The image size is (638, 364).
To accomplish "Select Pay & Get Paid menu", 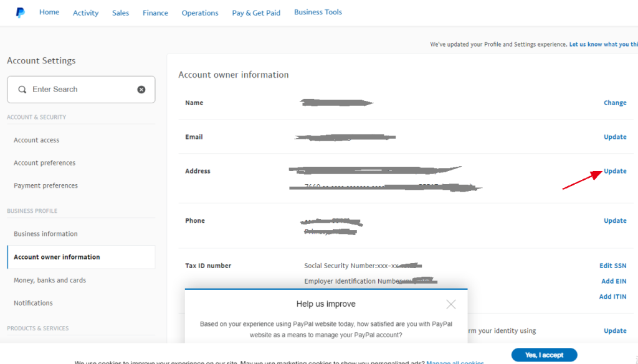I will point(256,13).
